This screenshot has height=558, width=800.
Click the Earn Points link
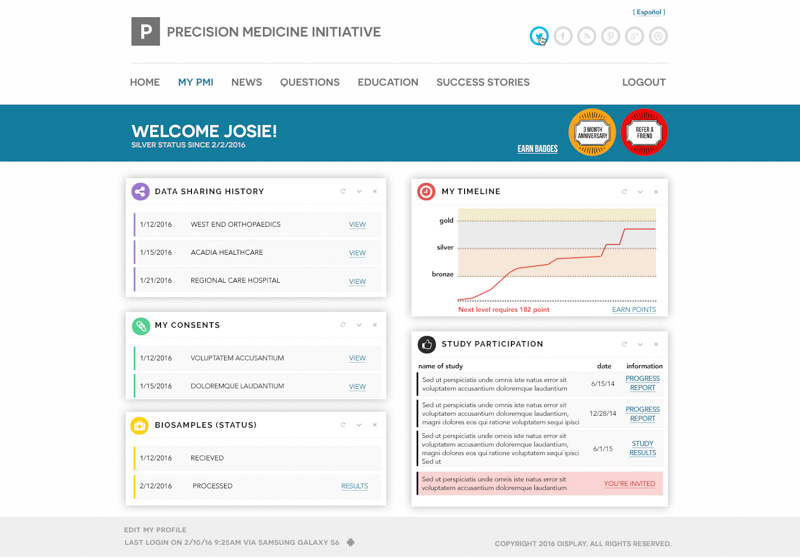[x=634, y=310]
